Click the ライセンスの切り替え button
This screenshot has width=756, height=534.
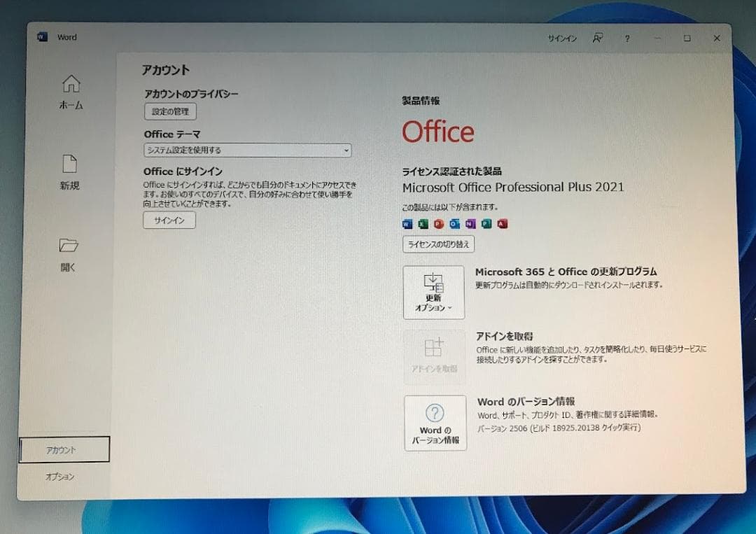tap(437, 244)
